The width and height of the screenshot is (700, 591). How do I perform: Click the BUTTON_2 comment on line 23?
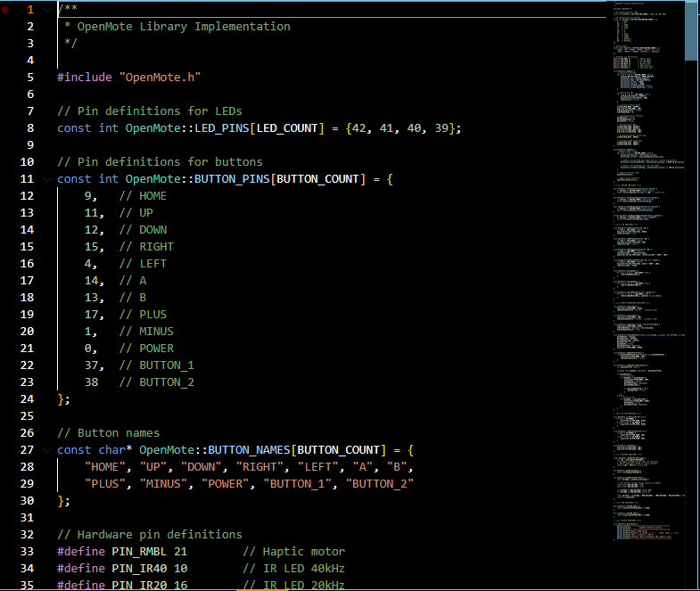pyautogui.click(x=156, y=382)
